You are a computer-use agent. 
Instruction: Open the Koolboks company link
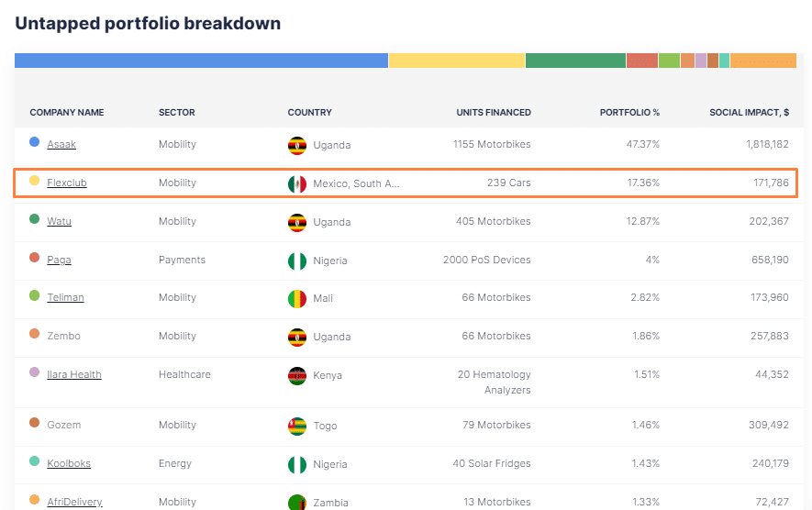point(69,463)
